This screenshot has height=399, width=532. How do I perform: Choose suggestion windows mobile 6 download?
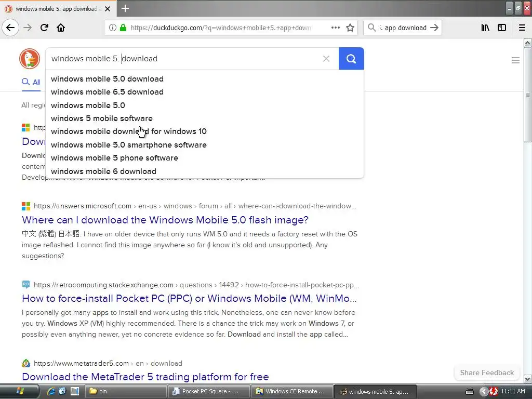[x=205, y=171]
